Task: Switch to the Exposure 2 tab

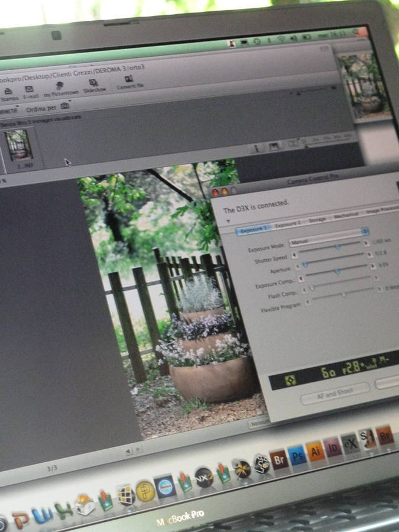Action: [x=287, y=224]
